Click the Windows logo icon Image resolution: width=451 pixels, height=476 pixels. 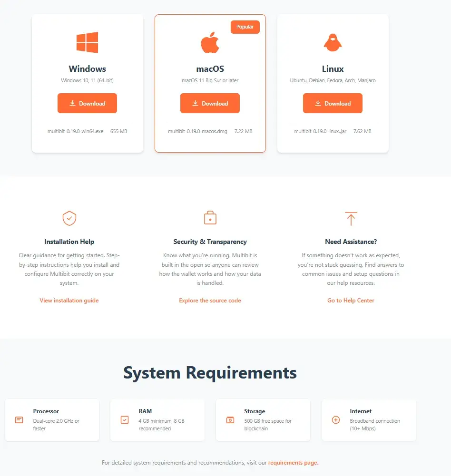point(87,42)
